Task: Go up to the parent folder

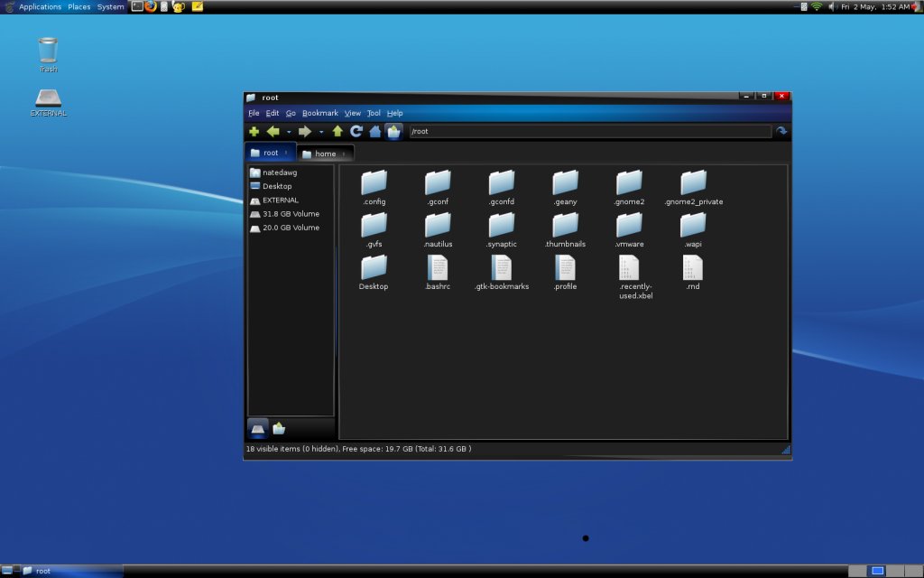Action: pyautogui.click(x=337, y=132)
